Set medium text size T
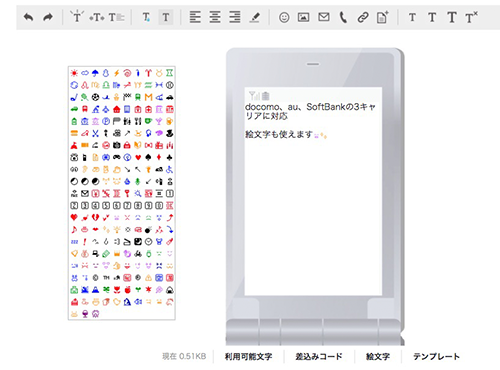500x370 pixels. [x=432, y=17]
